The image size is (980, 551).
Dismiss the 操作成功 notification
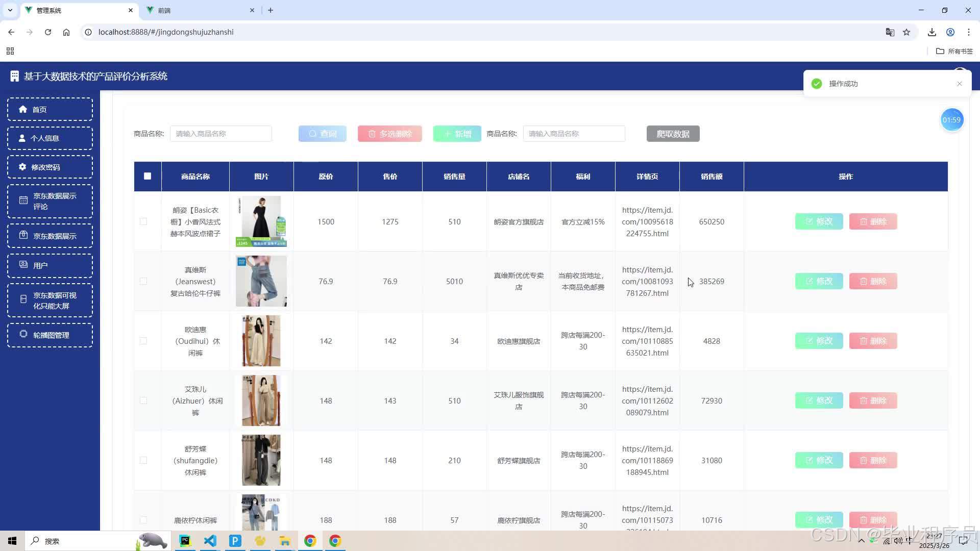959,84
